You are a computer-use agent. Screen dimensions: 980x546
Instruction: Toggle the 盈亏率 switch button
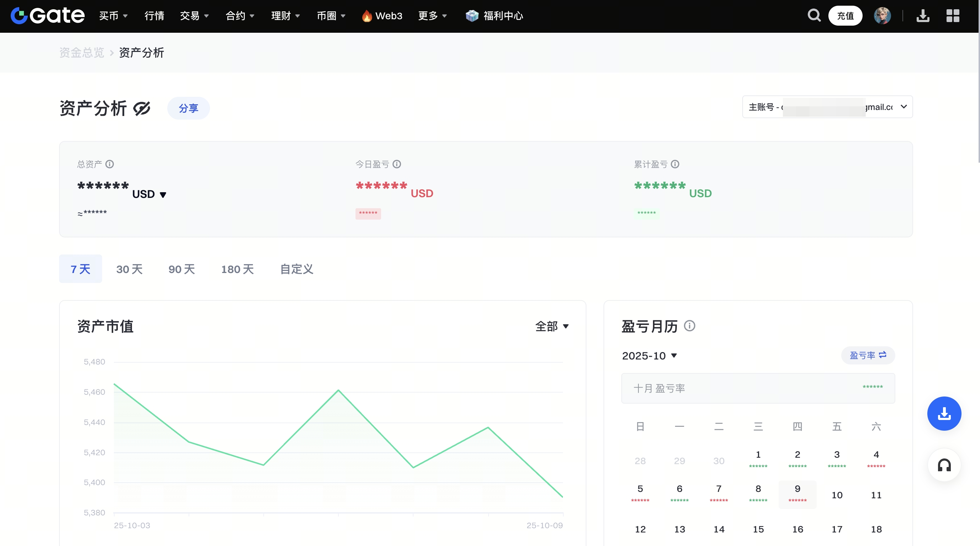click(868, 355)
